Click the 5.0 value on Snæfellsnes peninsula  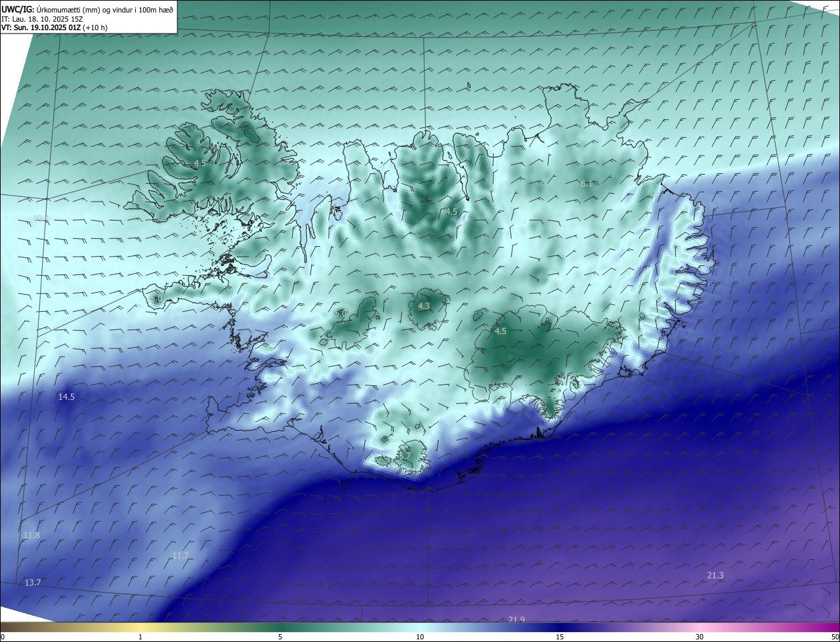pos(157,299)
